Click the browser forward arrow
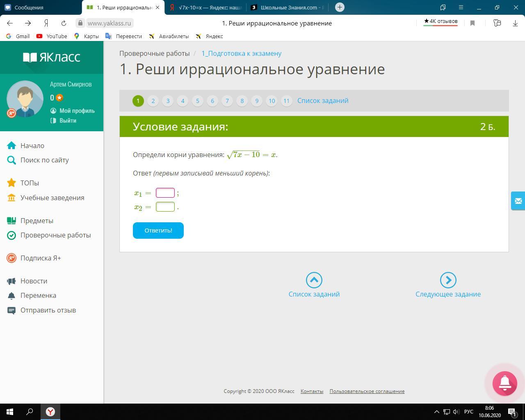The image size is (525, 420). [28, 23]
